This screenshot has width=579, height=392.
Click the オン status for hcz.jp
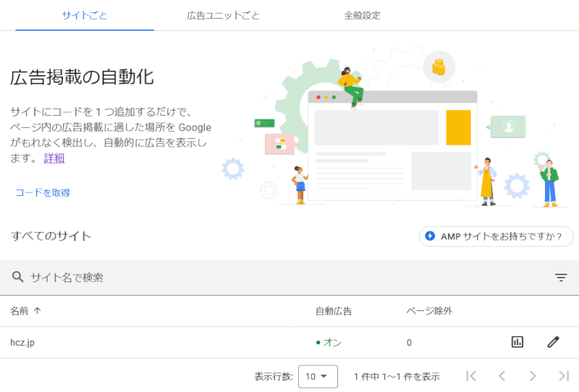329,343
